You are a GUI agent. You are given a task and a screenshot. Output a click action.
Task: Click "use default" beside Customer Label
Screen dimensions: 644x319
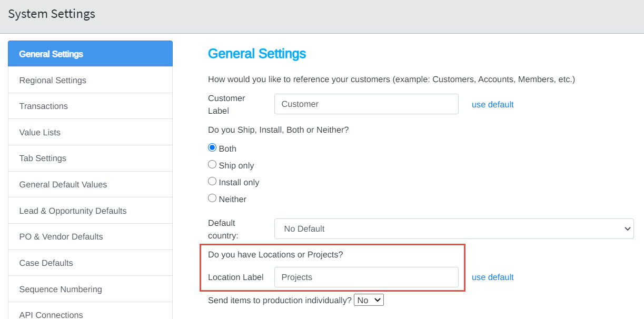(x=492, y=104)
